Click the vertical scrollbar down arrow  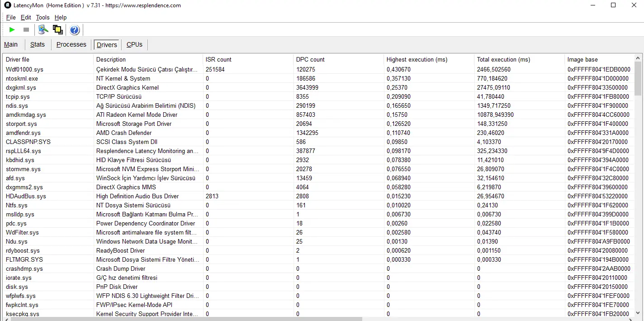(638, 312)
